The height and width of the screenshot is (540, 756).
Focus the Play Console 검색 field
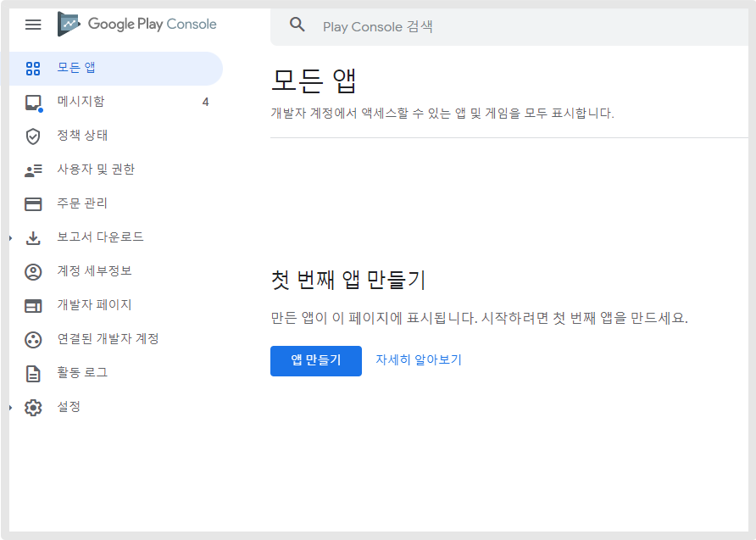click(x=509, y=26)
